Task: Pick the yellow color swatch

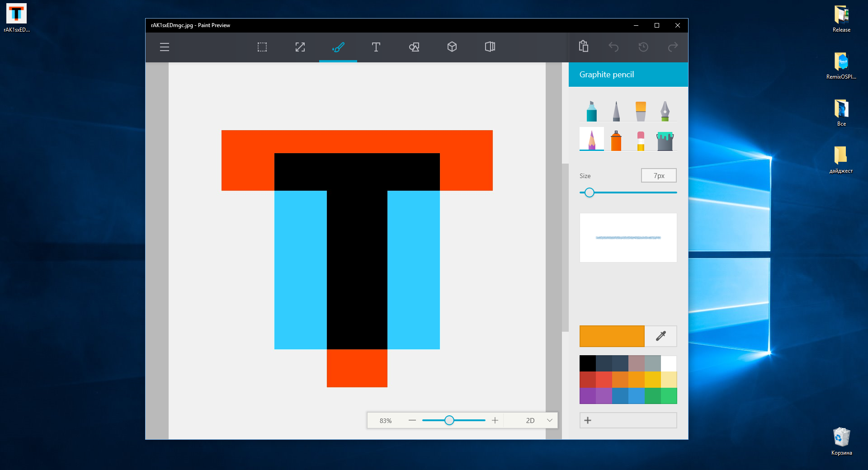Action: [x=652, y=380]
